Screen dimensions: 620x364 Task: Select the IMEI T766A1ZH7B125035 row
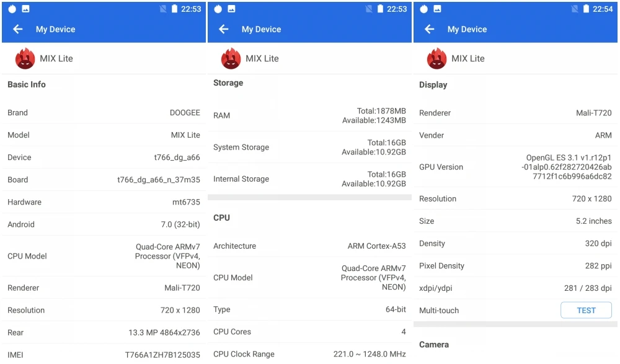[x=104, y=355]
